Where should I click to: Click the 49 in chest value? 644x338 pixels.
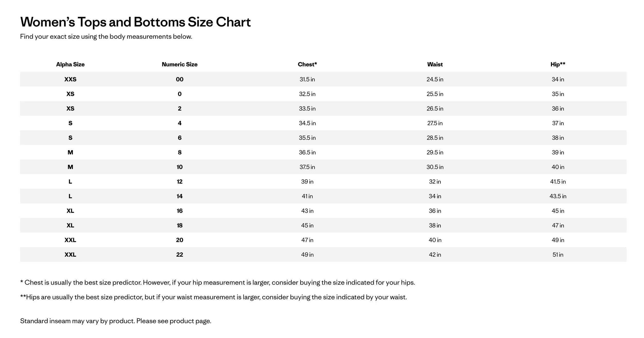pyautogui.click(x=307, y=255)
